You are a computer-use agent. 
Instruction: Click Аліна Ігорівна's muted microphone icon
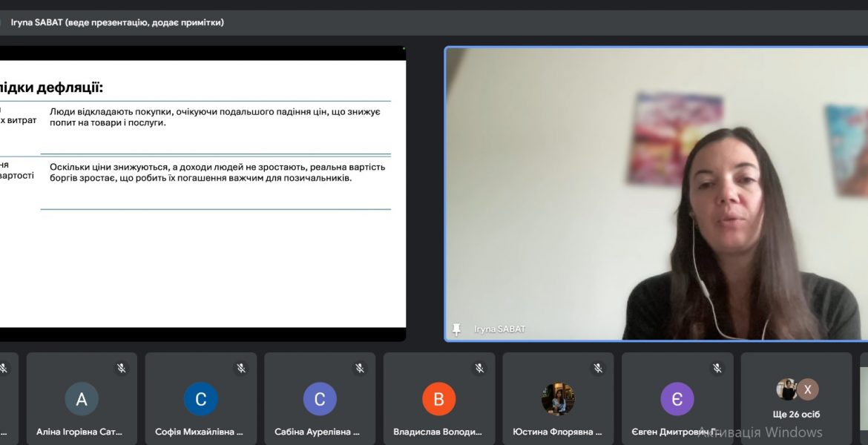pyautogui.click(x=122, y=368)
